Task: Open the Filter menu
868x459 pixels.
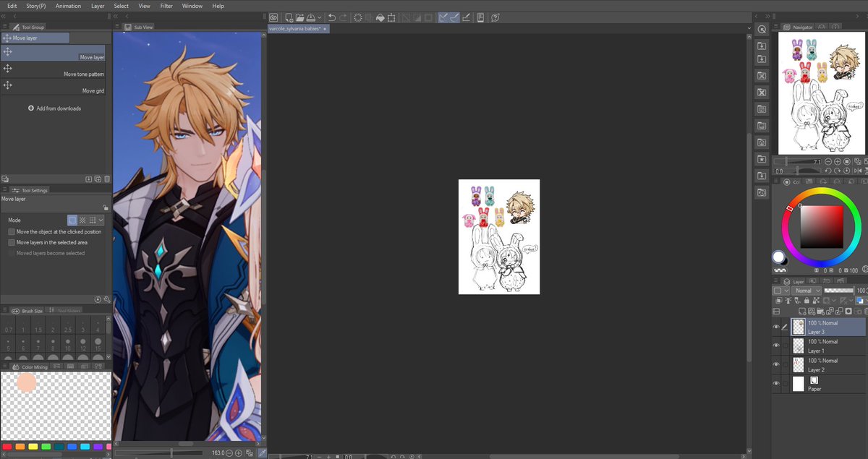Action: point(166,6)
